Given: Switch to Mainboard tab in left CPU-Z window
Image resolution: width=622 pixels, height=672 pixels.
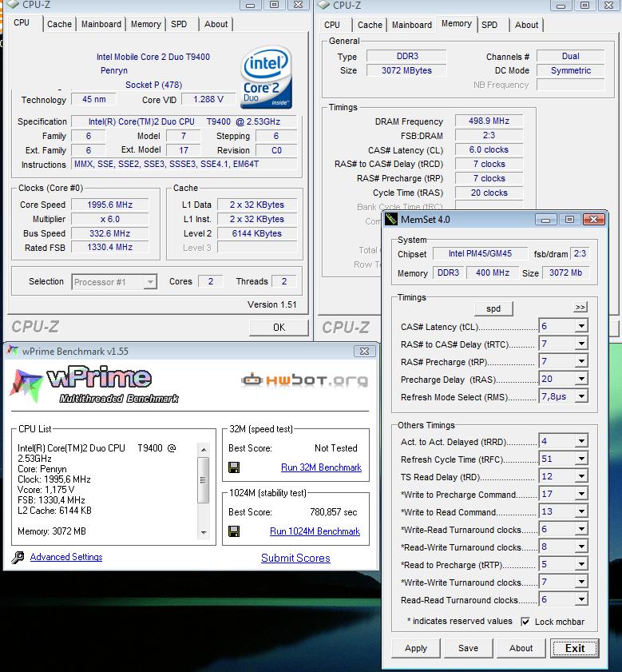Looking at the screenshot, I should (101, 24).
